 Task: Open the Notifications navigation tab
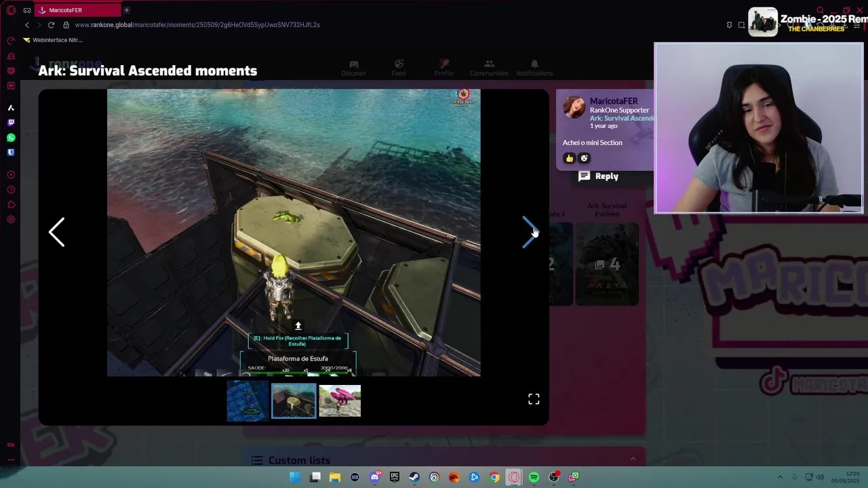[x=534, y=68]
